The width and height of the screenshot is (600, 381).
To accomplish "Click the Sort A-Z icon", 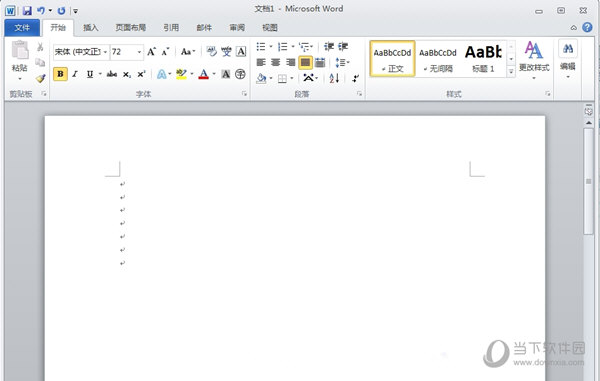I will tap(334, 78).
